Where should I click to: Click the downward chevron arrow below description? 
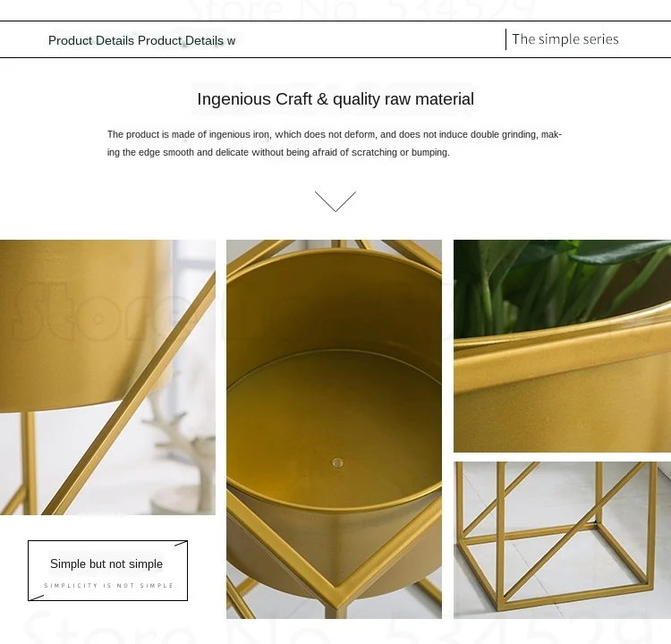click(x=335, y=201)
